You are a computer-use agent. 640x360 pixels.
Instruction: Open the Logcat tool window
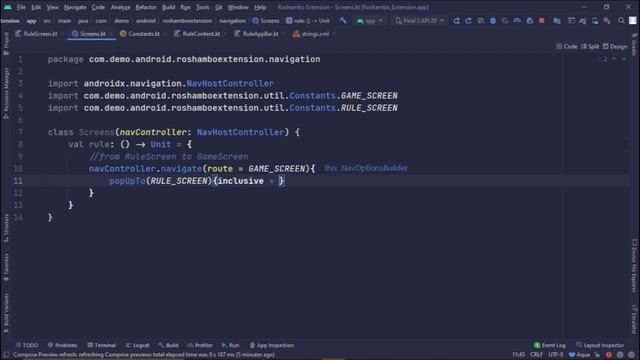(x=138, y=345)
